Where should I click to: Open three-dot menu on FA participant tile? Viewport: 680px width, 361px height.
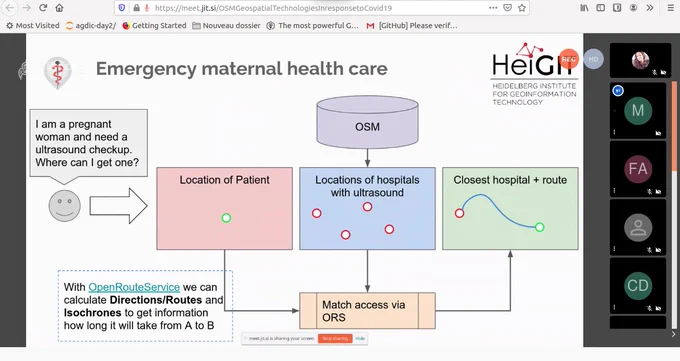pyautogui.click(x=615, y=190)
